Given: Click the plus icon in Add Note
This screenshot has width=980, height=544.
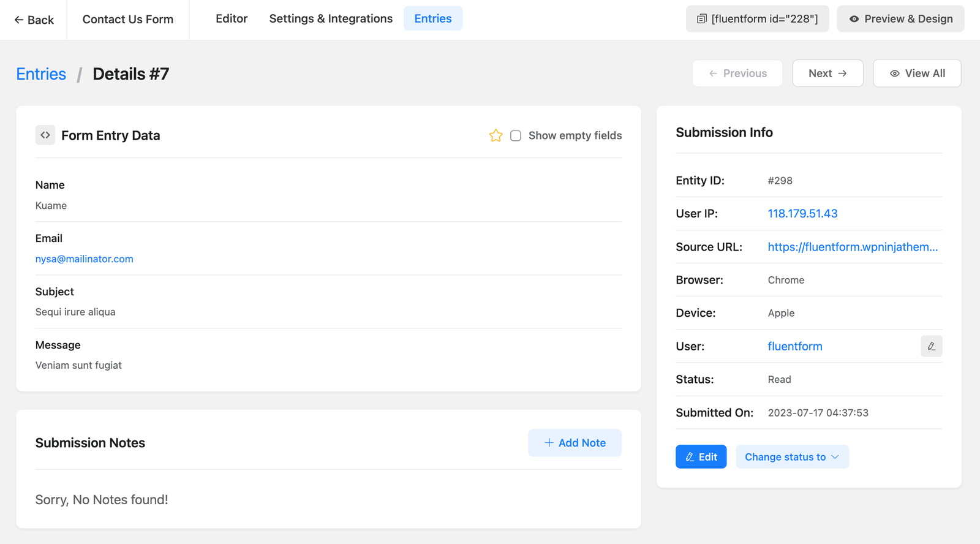Looking at the screenshot, I should (x=549, y=443).
